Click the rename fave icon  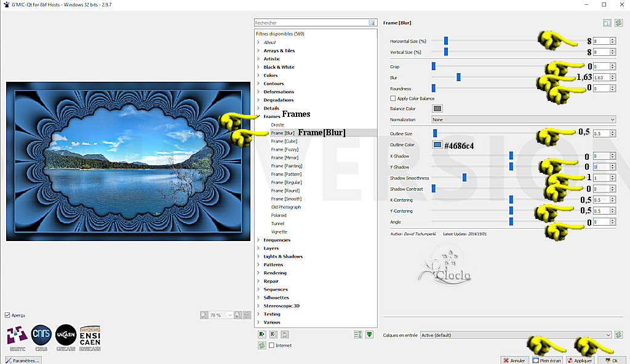click(285, 334)
